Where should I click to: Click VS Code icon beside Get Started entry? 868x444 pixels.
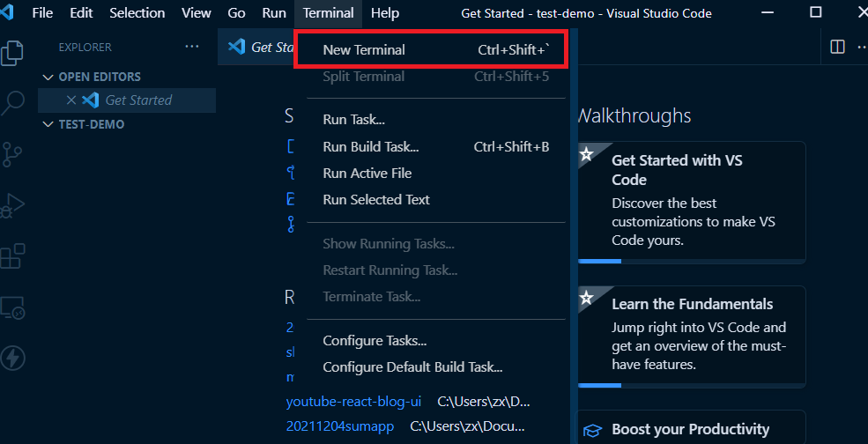click(x=90, y=100)
